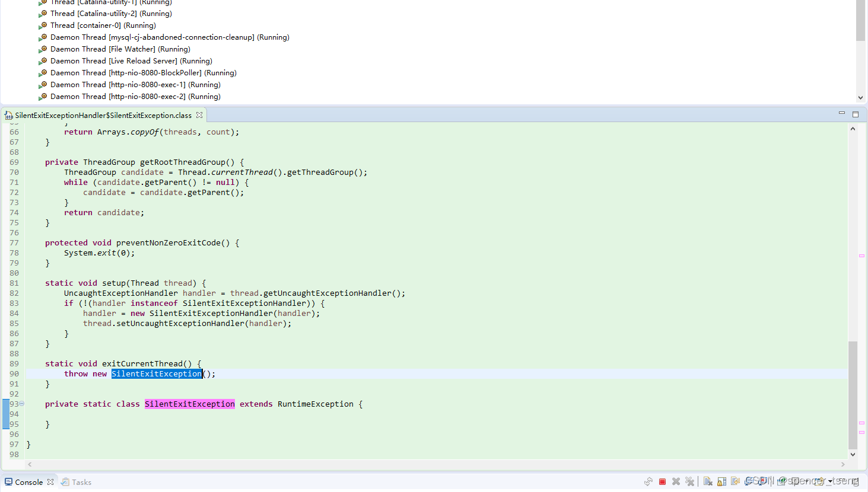Viewport: 868px width, 492px height.
Task: Click the Tasks view icon
Action: [65, 482]
